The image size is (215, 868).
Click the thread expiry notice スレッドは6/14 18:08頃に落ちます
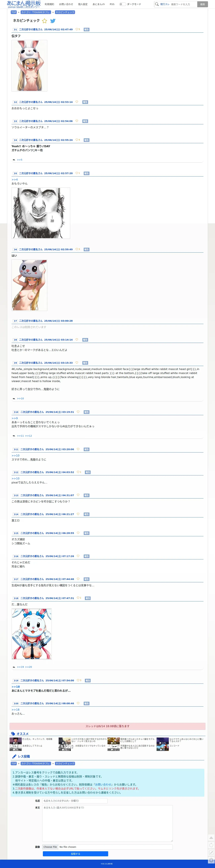point(107,726)
